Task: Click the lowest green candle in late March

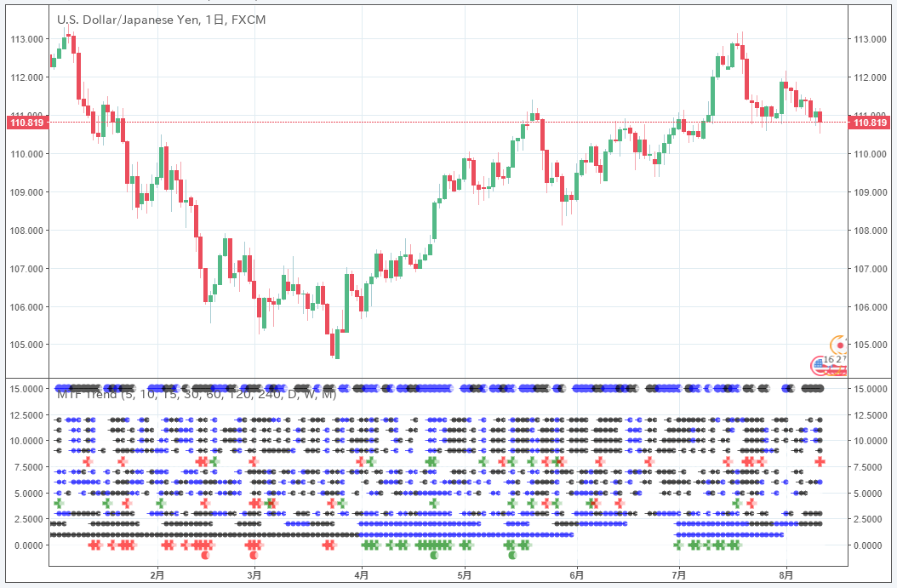Action: coord(337,344)
